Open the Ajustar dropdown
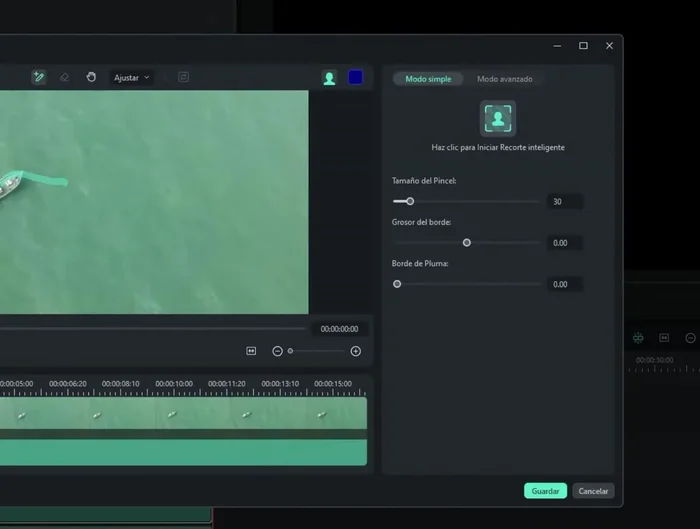700x529 pixels. [x=132, y=77]
